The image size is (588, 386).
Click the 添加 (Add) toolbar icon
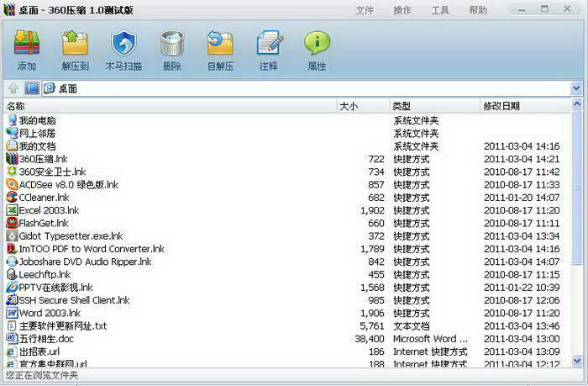pyautogui.click(x=27, y=43)
